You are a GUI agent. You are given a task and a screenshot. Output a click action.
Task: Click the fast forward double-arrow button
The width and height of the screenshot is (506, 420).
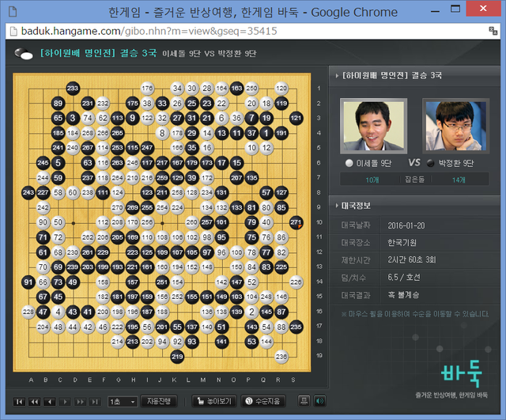point(80,402)
